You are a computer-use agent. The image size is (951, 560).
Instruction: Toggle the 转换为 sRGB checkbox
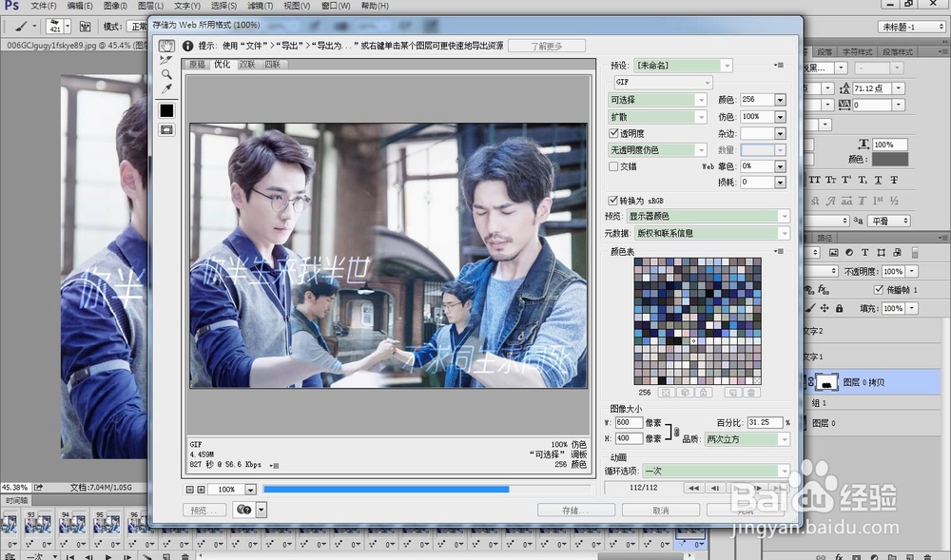(x=613, y=200)
